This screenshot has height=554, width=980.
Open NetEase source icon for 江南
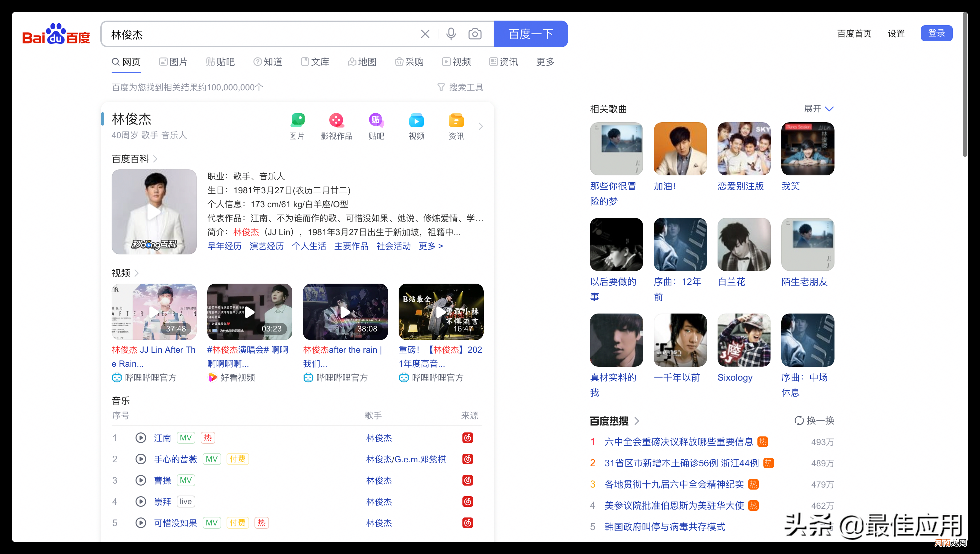pyautogui.click(x=467, y=437)
